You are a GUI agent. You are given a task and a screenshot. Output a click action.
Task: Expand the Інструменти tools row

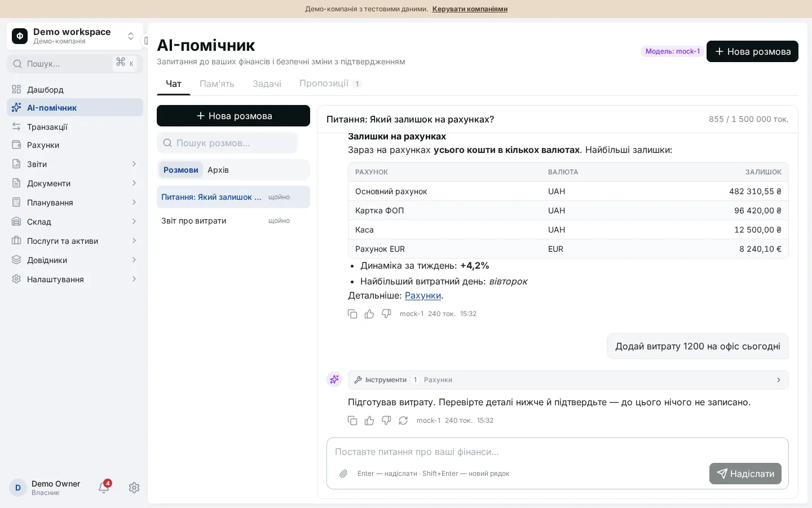pos(568,380)
